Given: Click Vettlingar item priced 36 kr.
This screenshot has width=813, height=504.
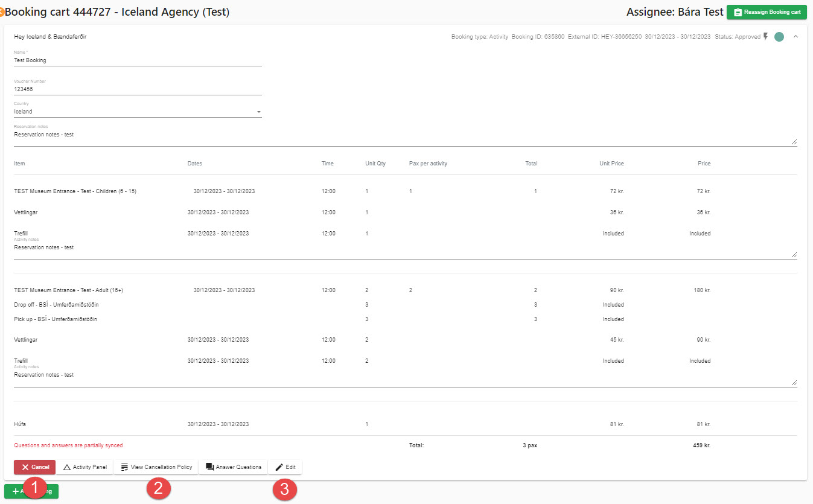Looking at the screenshot, I should 26,212.
